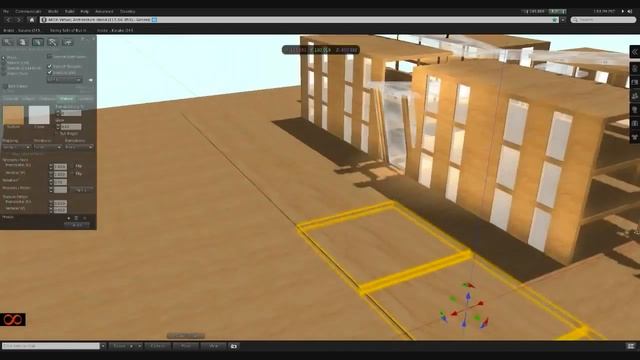Image resolution: width=640 pixels, height=360 pixels.
Task: Collapse the right sidebar with the arrow
Action: [635, 52]
